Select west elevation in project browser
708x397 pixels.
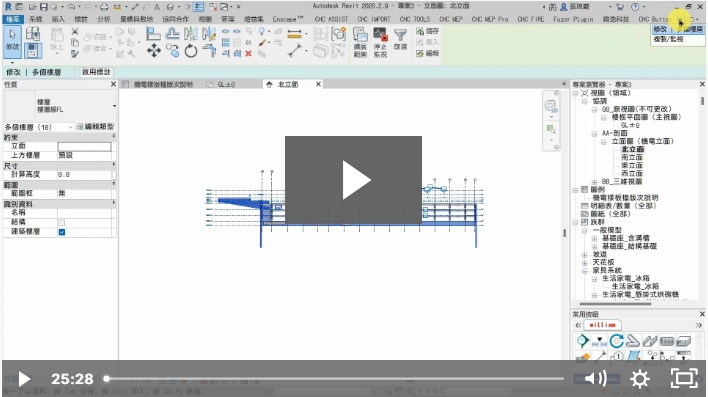click(632, 173)
